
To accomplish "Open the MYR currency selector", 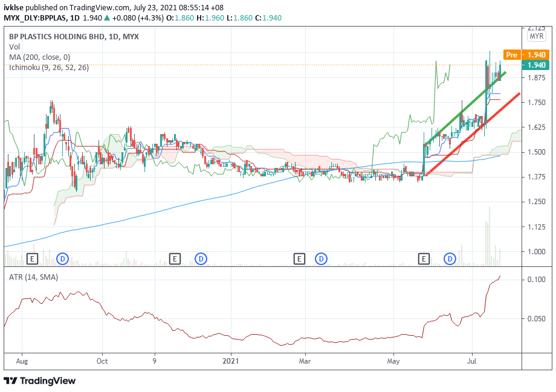I will pyautogui.click(x=536, y=36).
